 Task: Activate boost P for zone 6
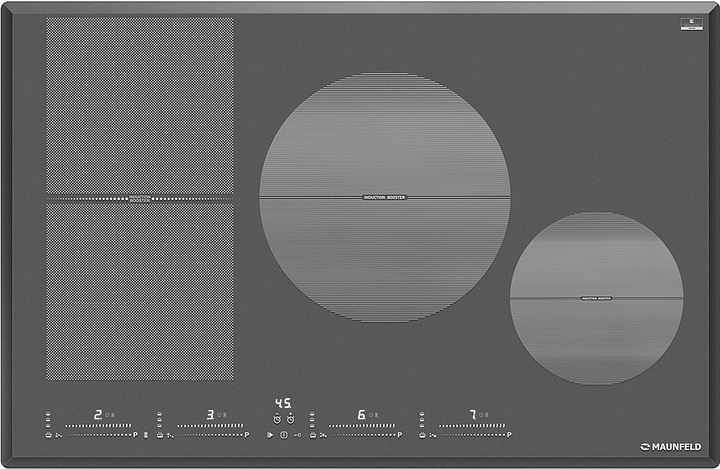pos(399,435)
